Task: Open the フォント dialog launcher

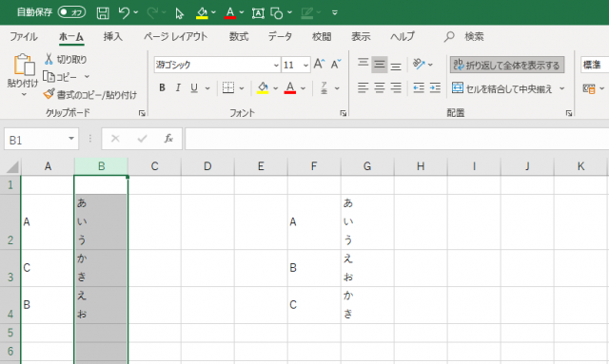Action: tap(343, 113)
